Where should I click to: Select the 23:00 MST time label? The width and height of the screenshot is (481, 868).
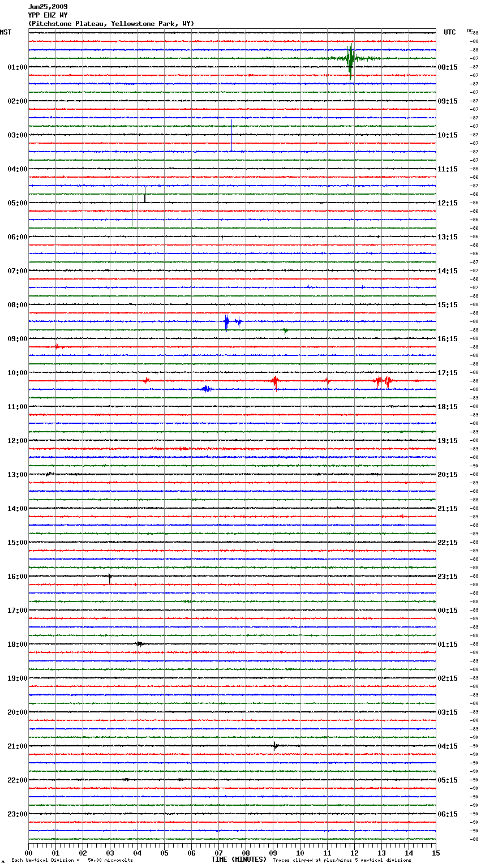[18, 814]
